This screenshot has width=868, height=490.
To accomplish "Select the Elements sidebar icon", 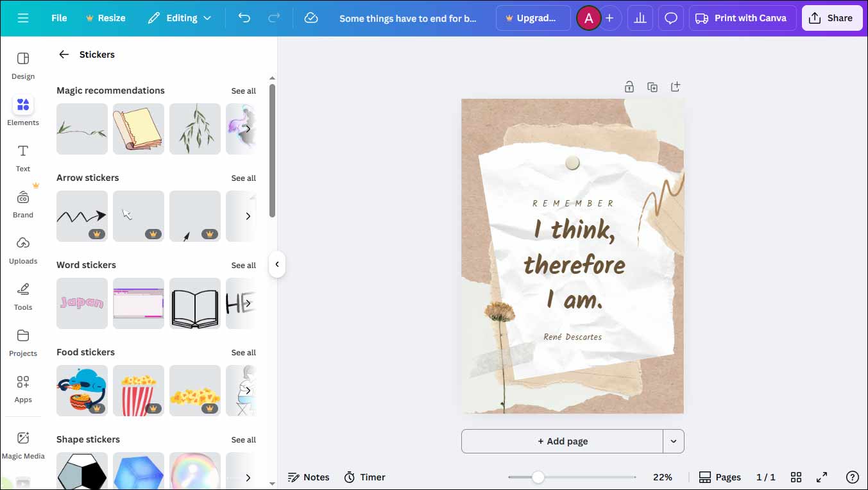I will [22, 110].
